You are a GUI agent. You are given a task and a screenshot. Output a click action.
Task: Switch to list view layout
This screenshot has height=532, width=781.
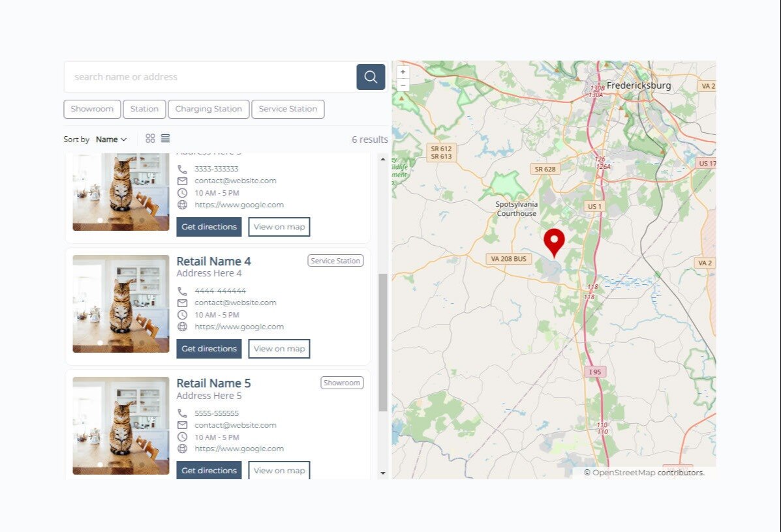[165, 138]
